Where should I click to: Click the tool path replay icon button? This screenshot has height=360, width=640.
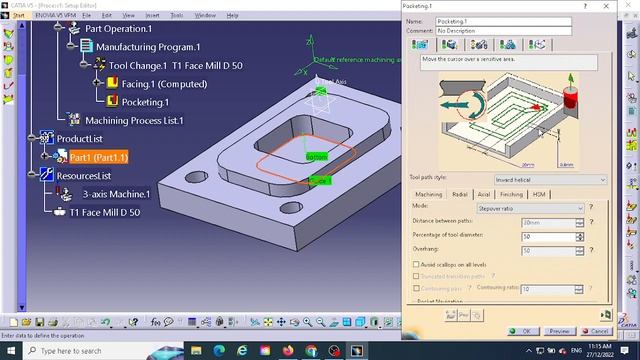(451, 315)
